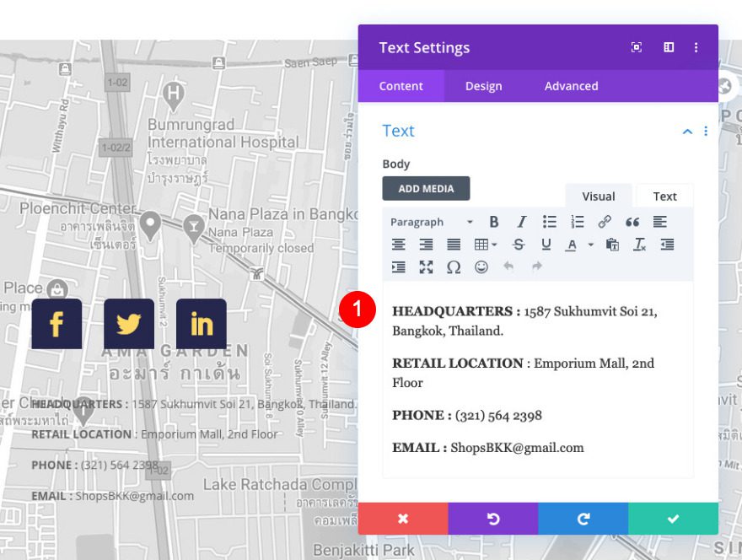Toggle the bulleted list

550,222
